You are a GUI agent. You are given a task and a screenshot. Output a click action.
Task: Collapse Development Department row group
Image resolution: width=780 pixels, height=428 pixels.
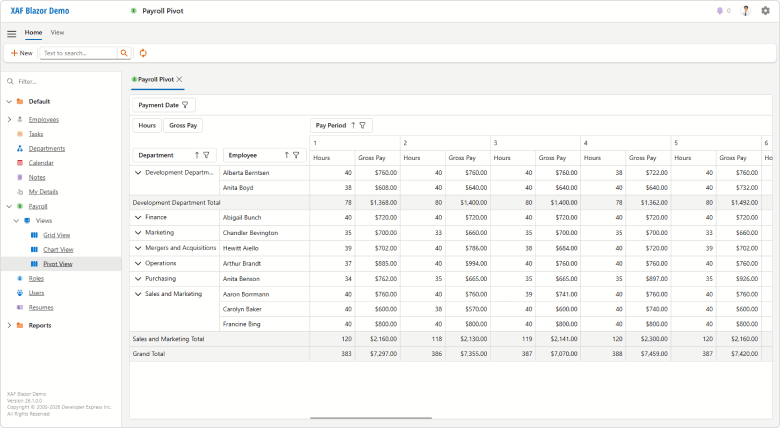(138, 173)
